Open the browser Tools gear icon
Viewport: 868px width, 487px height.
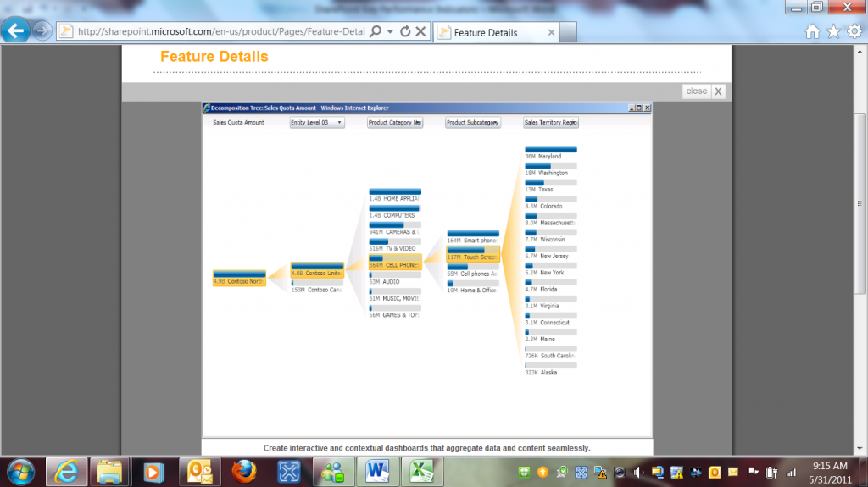pos(854,31)
